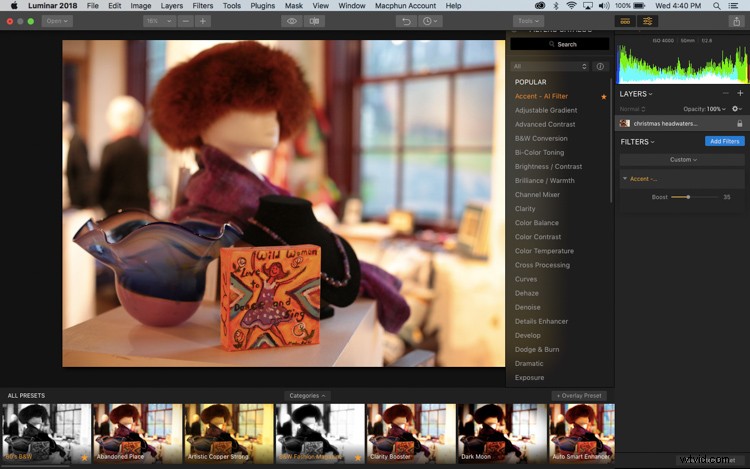Toggle the quick preview eye icon
This screenshot has width=750, height=469.
[x=292, y=21]
